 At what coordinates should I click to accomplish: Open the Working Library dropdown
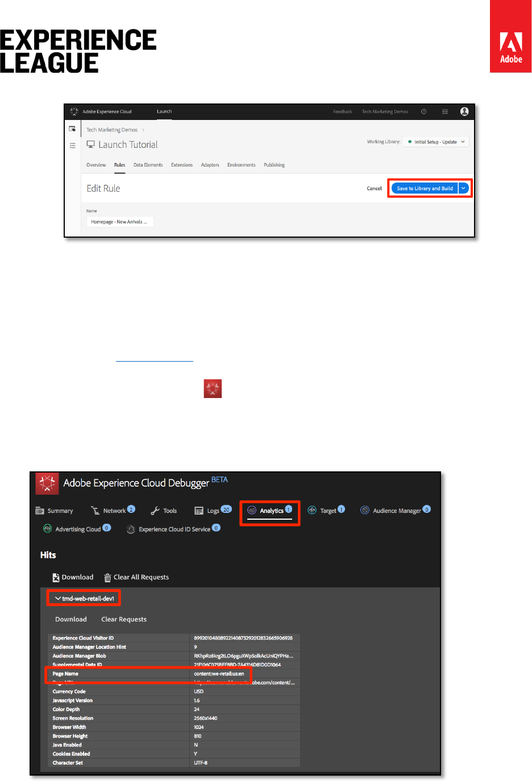435,142
